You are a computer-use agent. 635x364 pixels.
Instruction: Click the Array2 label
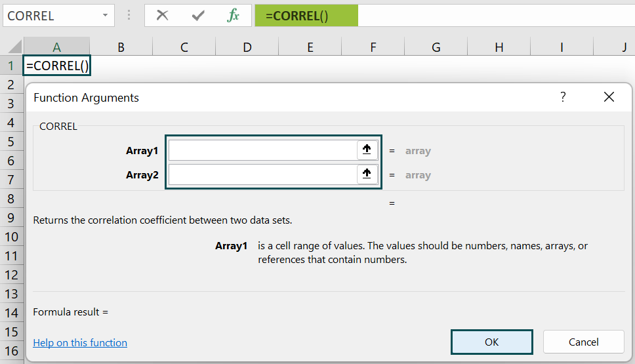(x=142, y=175)
